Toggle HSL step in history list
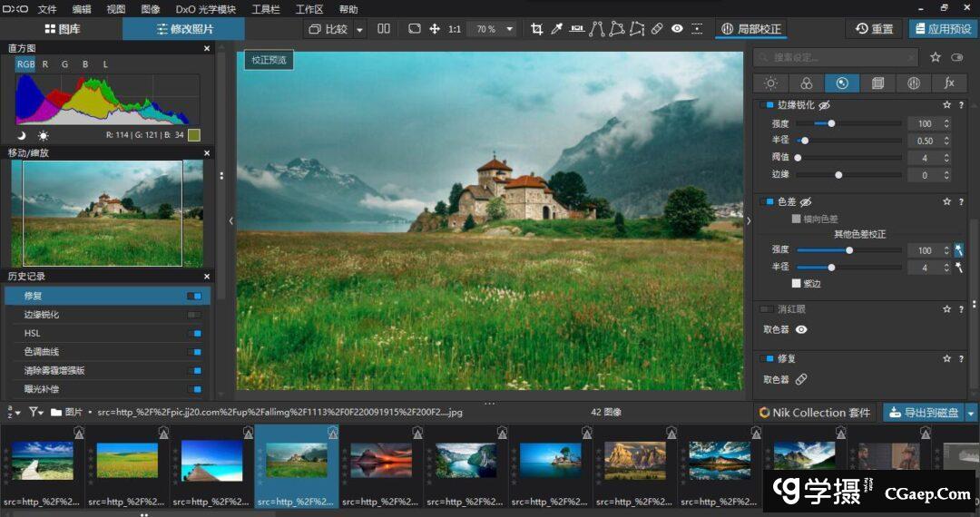This screenshot has height=517, width=980. click(x=193, y=333)
